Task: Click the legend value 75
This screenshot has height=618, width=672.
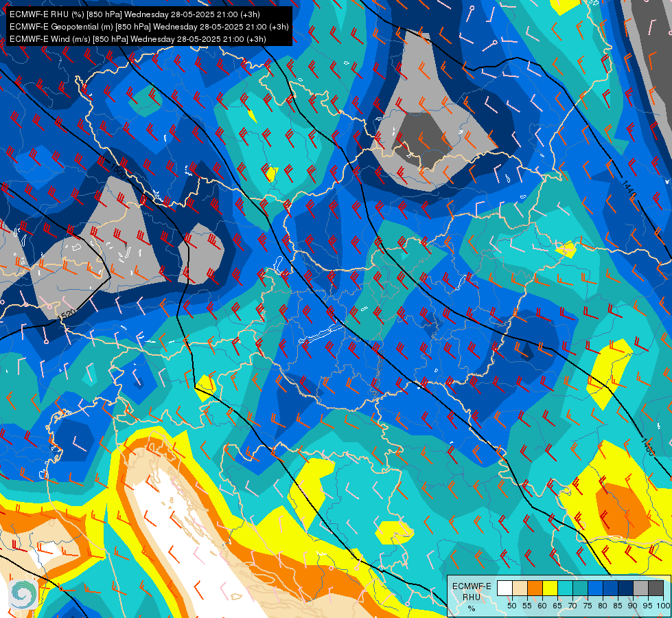Action: pos(588,606)
